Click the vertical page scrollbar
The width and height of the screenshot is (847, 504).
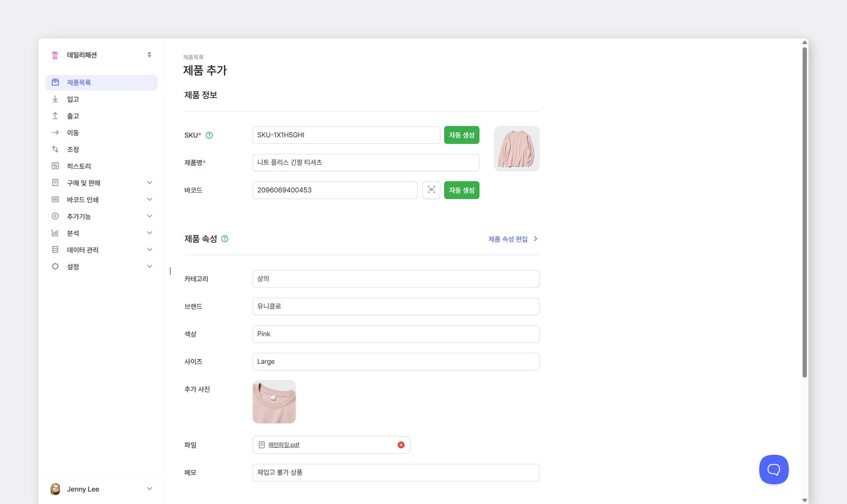[805, 212]
